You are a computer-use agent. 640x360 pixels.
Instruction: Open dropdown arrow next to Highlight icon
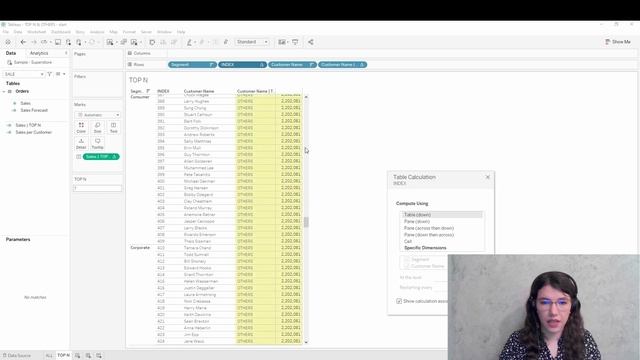tap(195, 42)
